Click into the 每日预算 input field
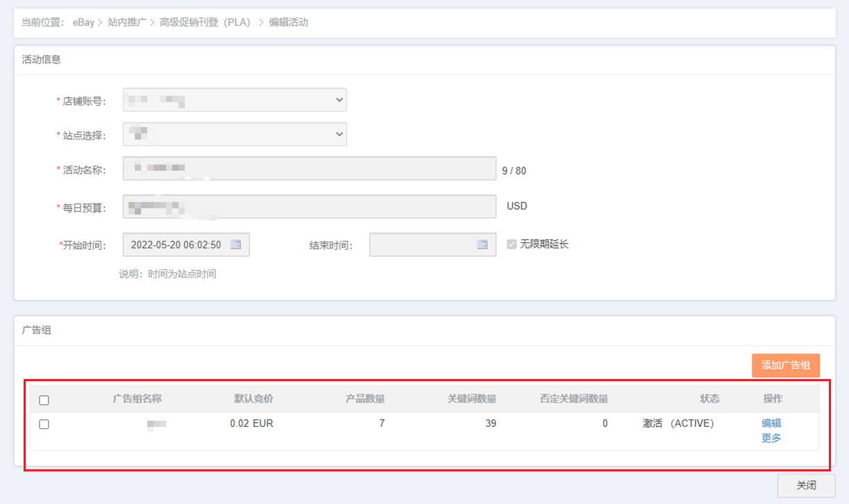The image size is (849, 504). coord(309,207)
